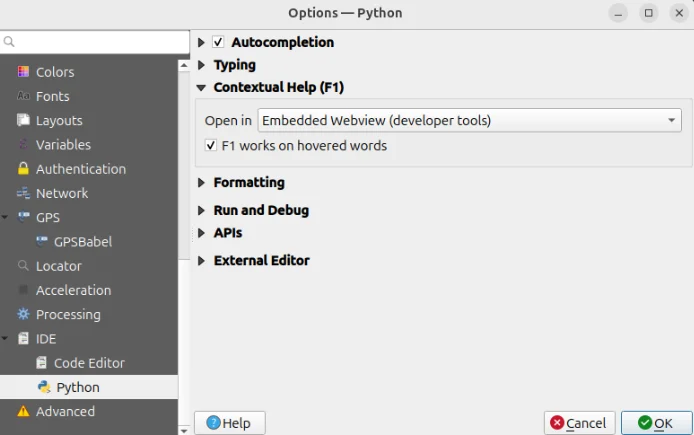Click the Locator magnifier icon
The height and width of the screenshot is (435, 694).
(24, 266)
